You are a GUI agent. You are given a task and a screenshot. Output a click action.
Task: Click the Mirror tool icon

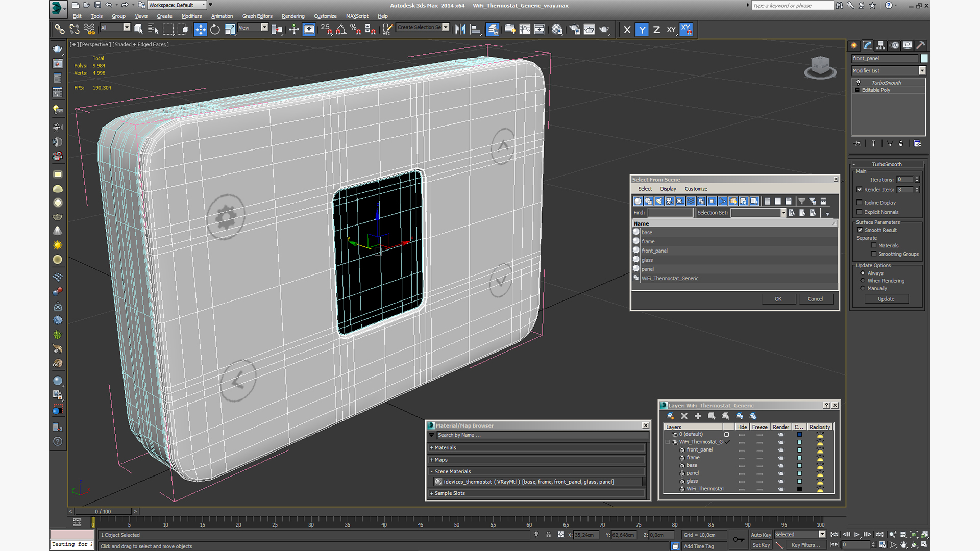tap(460, 30)
